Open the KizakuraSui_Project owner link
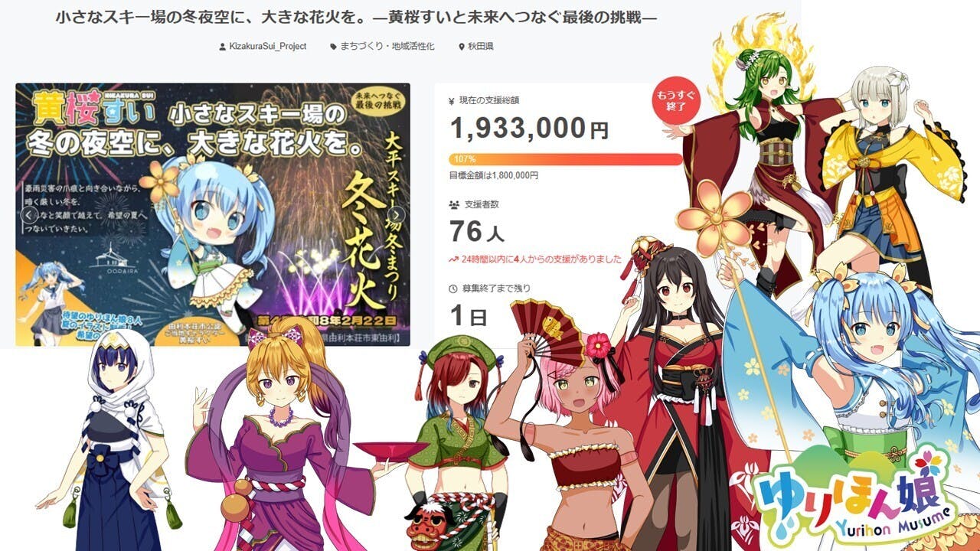Image resolution: width=980 pixels, height=551 pixels. click(267, 47)
